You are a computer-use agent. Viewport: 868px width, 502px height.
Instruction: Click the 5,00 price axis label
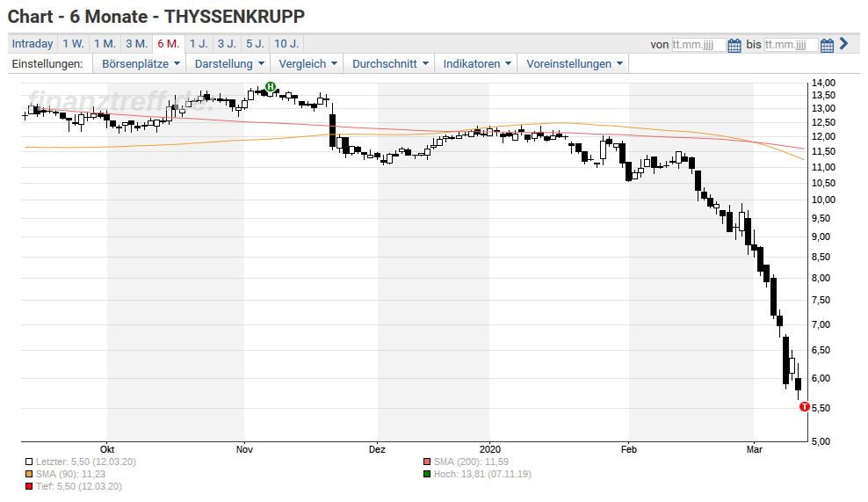(821, 441)
